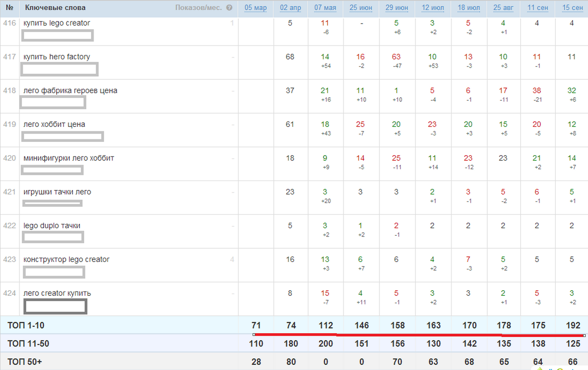Image resolution: width=588 pixels, height=370 pixels.
Task: Click keyword "игрушки тачки лего"
Action: 57,192
